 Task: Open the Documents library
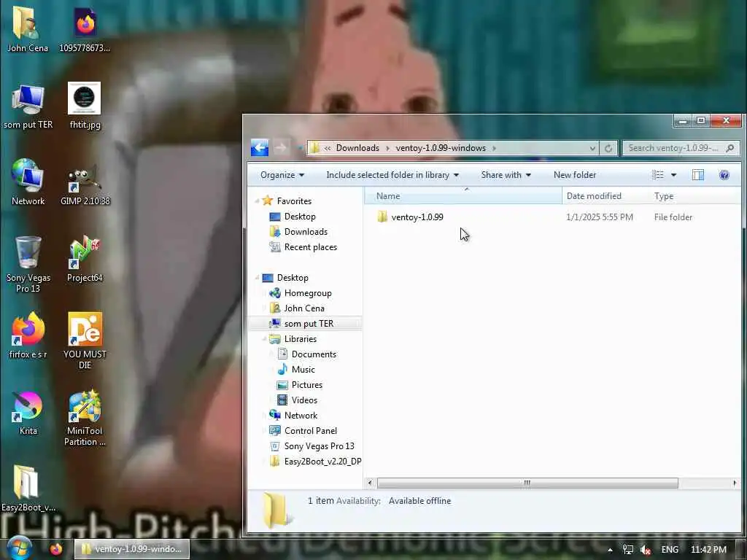click(314, 354)
